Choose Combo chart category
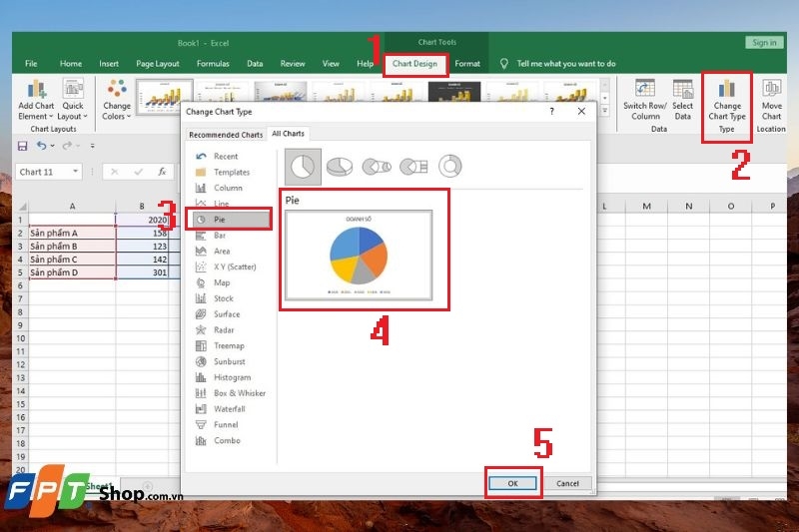 226,440
